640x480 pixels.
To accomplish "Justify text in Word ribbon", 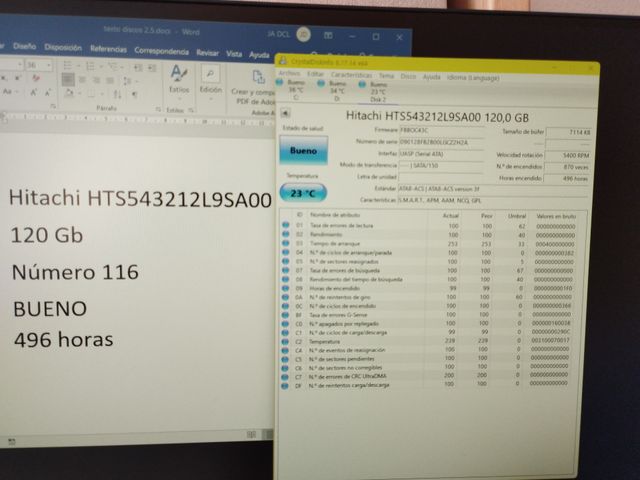I will point(110,80).
